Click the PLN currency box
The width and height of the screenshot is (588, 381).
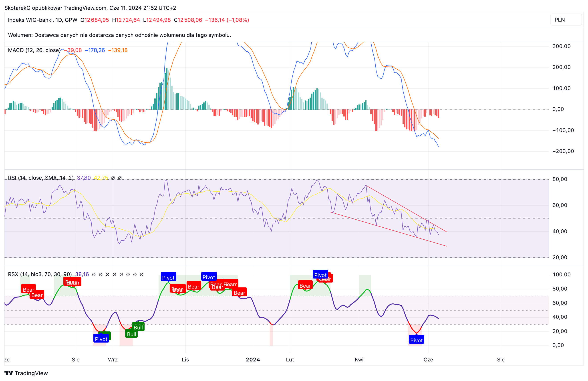[566, 20]
